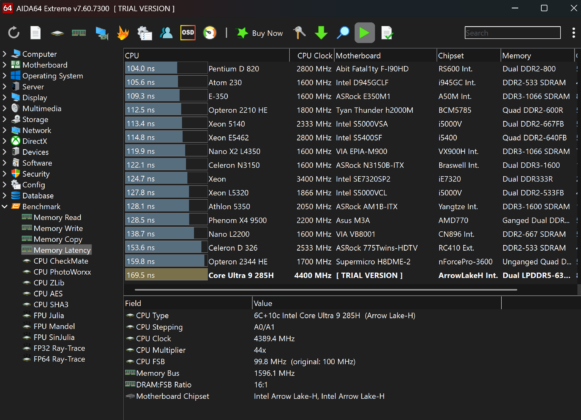Open the three-dot overflow menu
This screenshot has width=581, height=420.
pyautogui.click(x=574, y=33)
